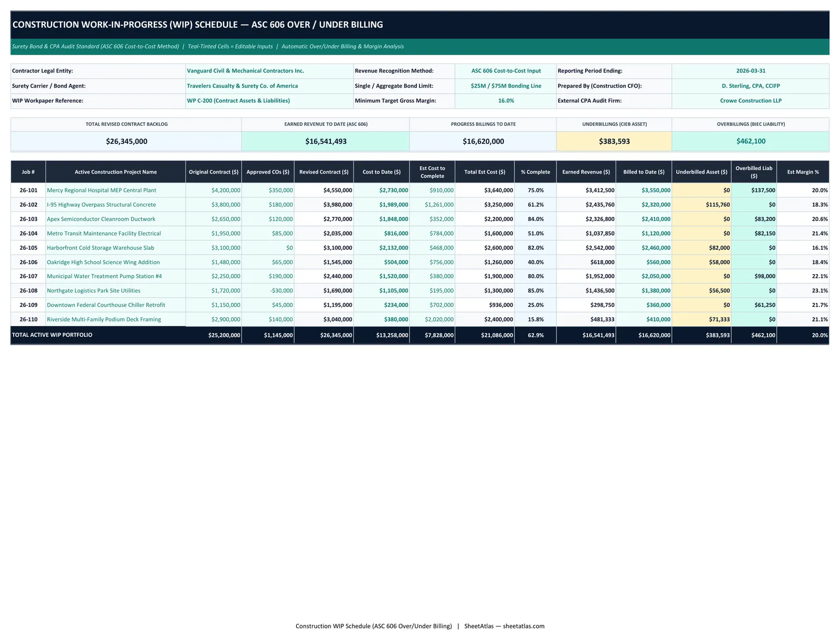Select the progress billings summary value $16,620,000
The width and height of the screenshot is (840, 640).
(483, 142)
